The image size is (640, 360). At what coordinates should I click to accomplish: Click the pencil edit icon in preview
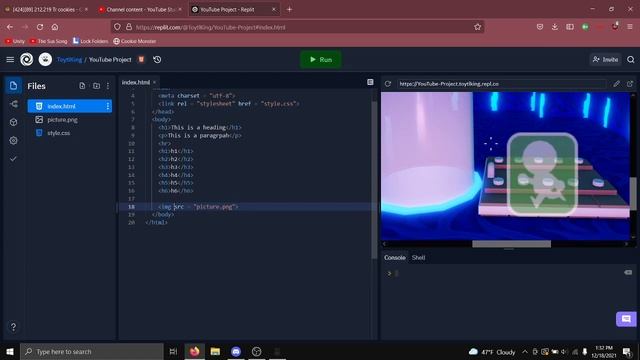point(616,84)
